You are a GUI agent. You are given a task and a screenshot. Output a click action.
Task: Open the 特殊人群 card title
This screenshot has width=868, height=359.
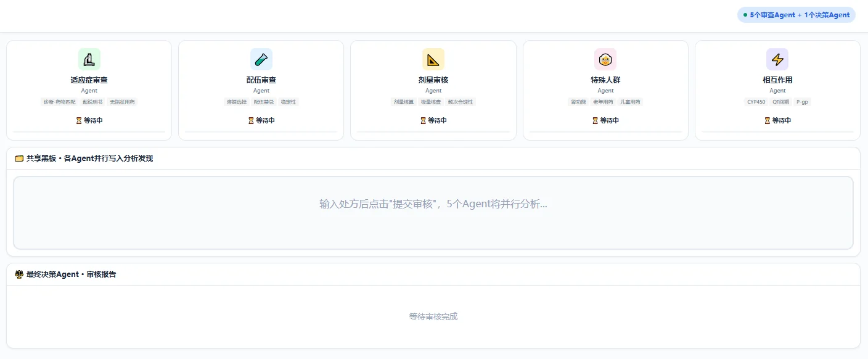tap(605, 80)
